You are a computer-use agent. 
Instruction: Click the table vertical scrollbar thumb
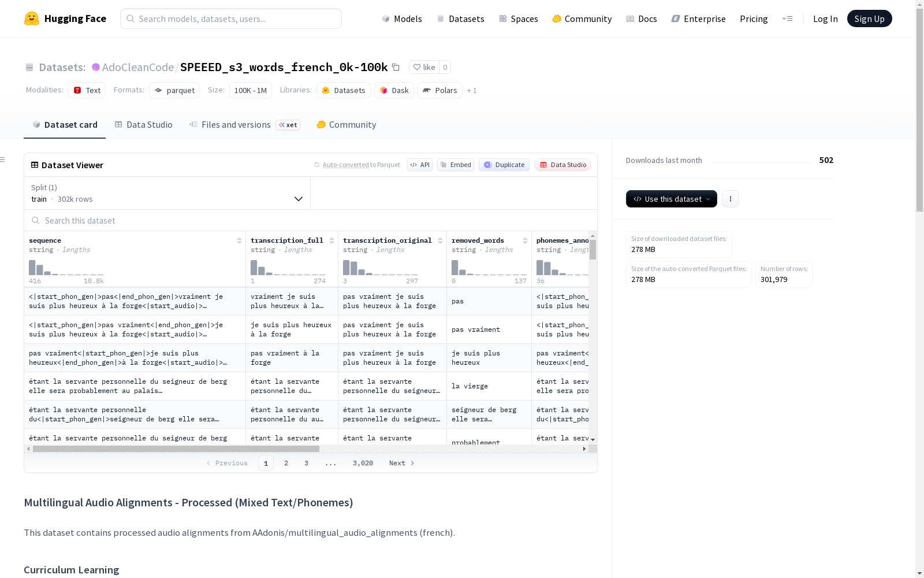(593, 250)
